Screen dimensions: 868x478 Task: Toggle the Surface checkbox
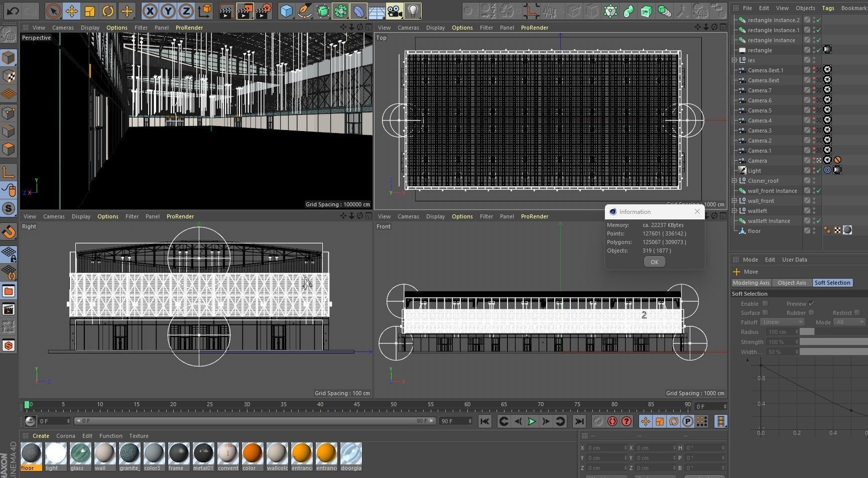coord(765,313)
